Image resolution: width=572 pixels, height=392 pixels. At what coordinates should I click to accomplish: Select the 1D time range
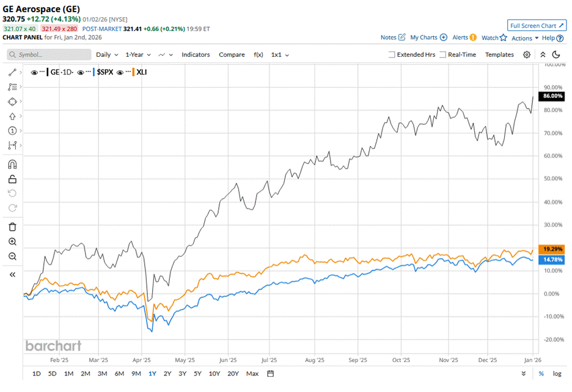click(x=37, y=374)
